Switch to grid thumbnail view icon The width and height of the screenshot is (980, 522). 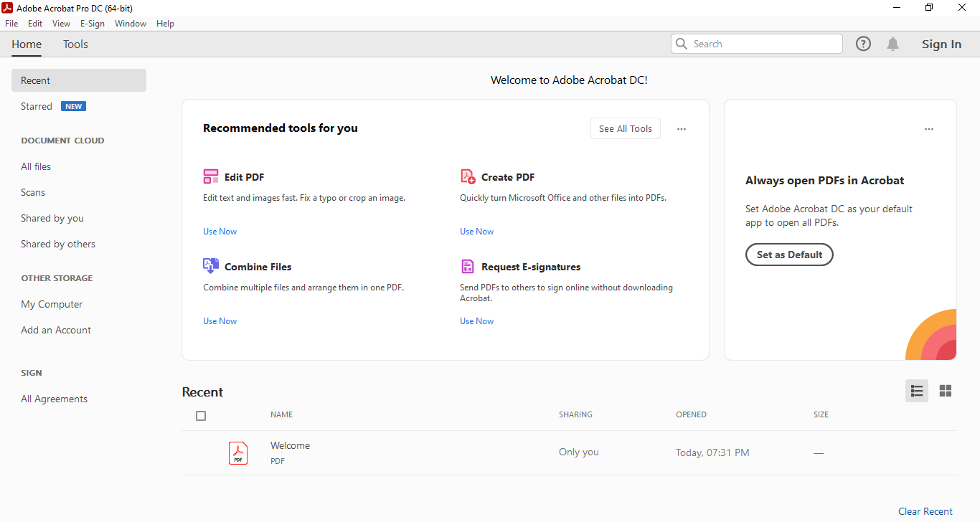pyautogui.click(x=946, y=391)
